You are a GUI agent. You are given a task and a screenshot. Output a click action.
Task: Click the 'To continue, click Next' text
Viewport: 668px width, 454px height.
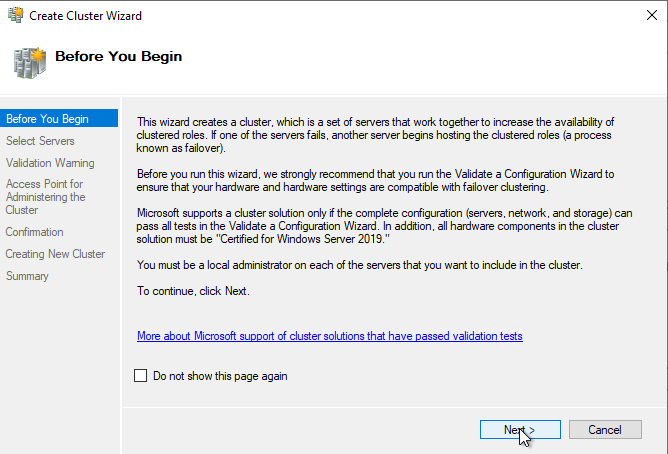[x=193, y=291]
